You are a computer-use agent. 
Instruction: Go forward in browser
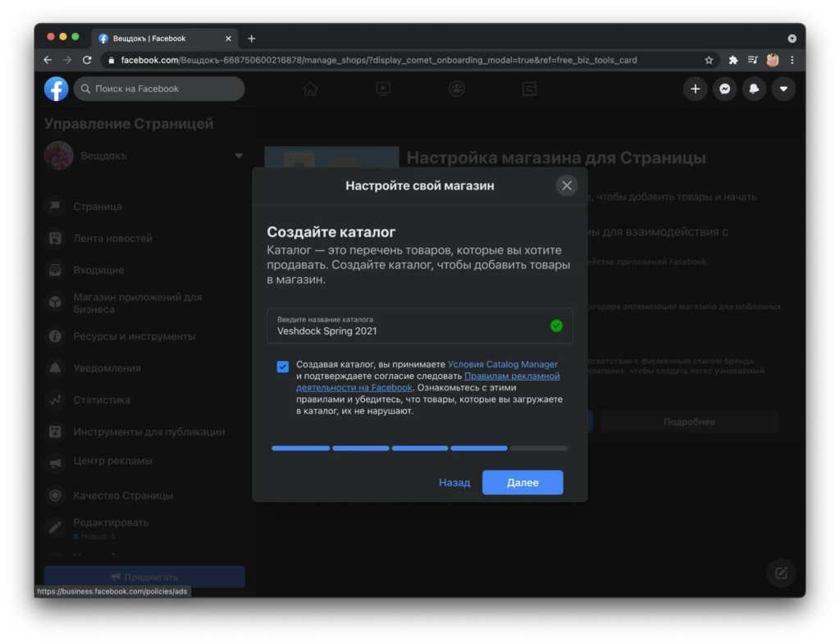coord(67,60)
